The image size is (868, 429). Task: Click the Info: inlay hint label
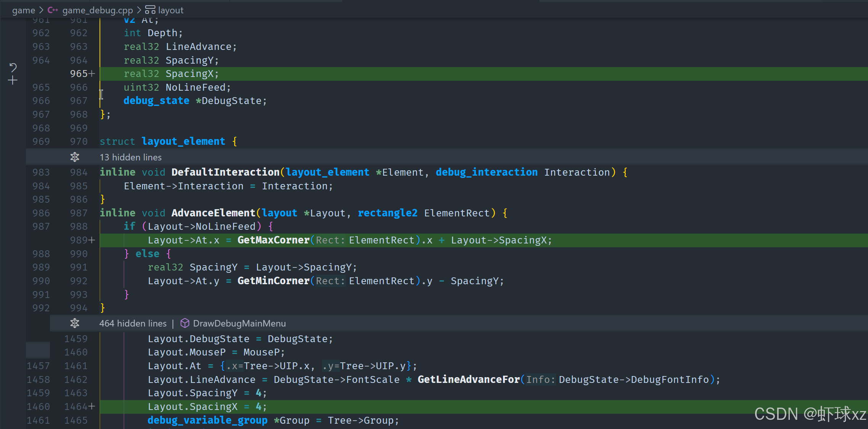(540, 379)
